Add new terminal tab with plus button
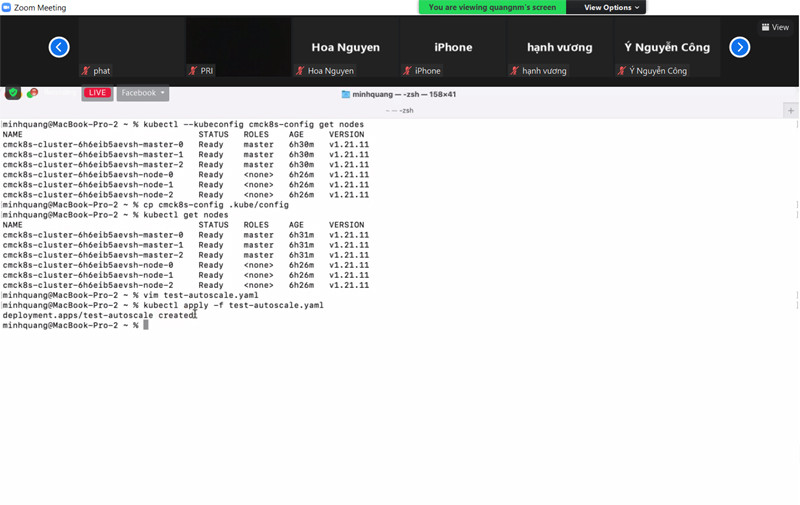 tap(791, 110)
